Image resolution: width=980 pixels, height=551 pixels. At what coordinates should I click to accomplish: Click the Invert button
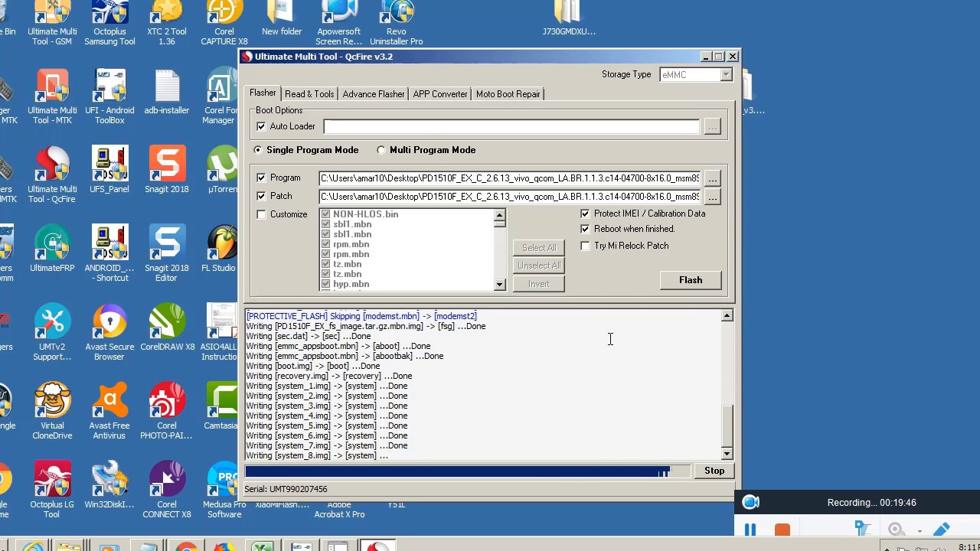[539, 284]
